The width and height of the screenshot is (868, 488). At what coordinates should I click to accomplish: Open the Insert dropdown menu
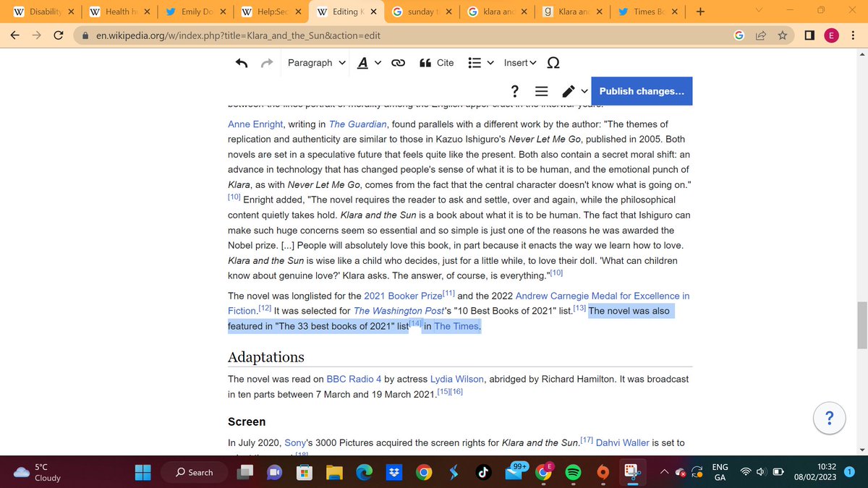(x=520, y=63)
